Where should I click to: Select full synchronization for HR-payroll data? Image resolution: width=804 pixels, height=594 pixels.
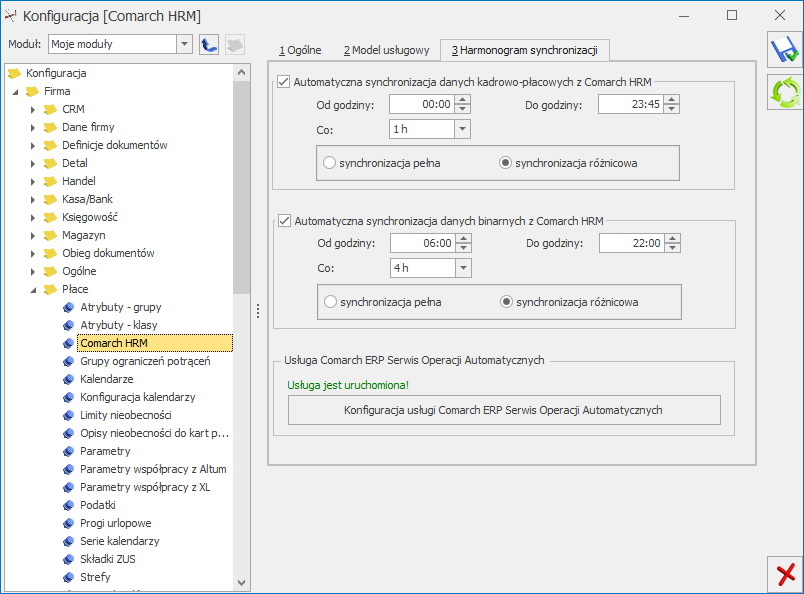tap(330, 163)
